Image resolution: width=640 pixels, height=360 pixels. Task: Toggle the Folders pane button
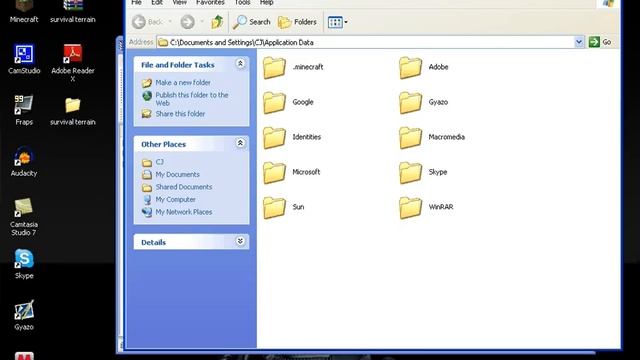click(x=297, y=22)
